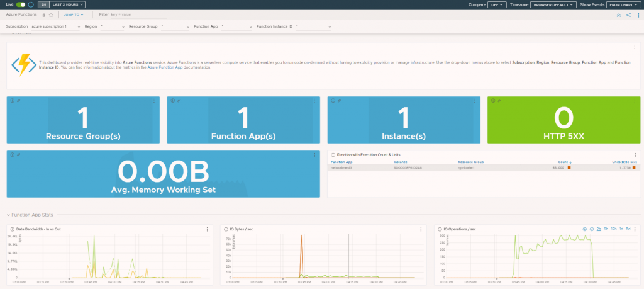
Task: Select the 2H time shortcut button
Action: pos(42,4)
